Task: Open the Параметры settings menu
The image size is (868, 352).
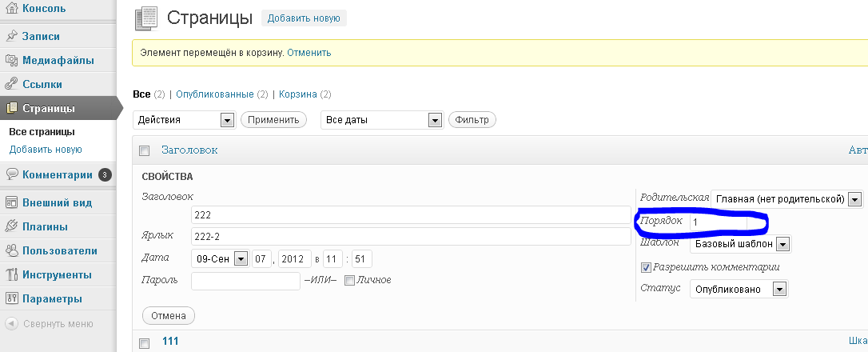Action: click(52, 298)
